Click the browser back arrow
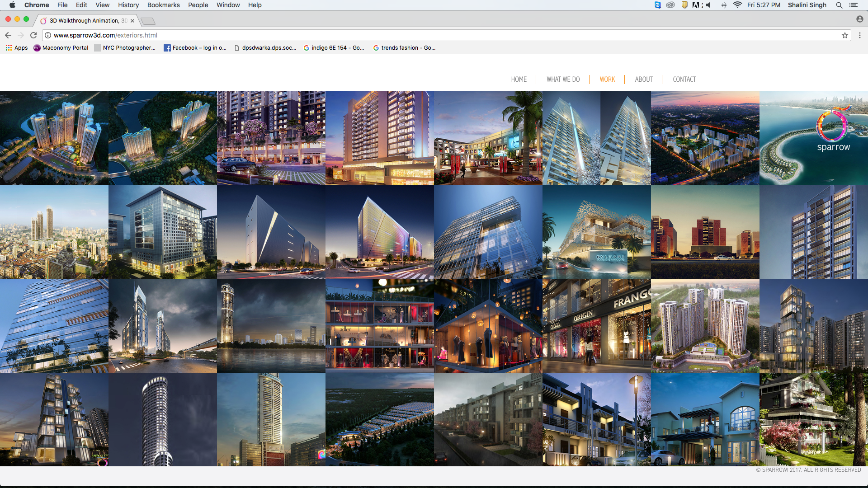The image size is (868, 488). tap(8, 35)
